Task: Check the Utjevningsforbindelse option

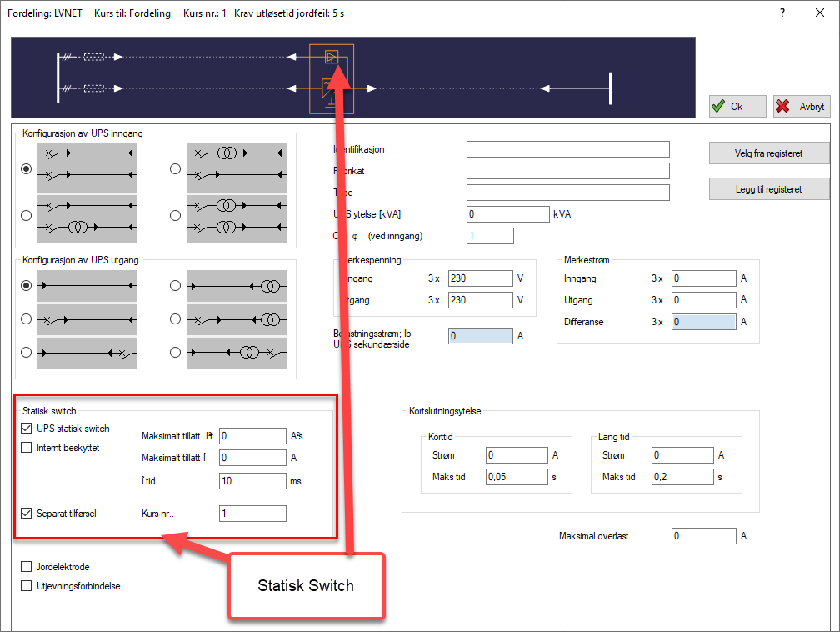Action: pyautogui.click(x=27, y=586)
